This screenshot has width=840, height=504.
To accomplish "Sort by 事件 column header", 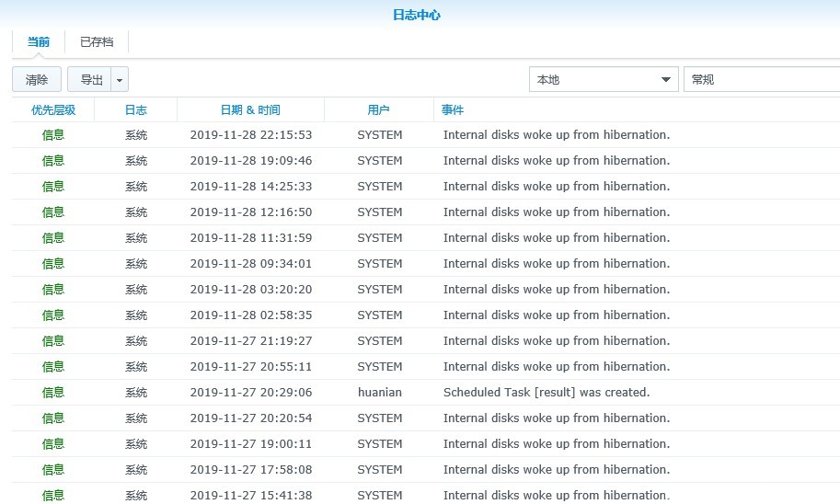I will (453, 109).
